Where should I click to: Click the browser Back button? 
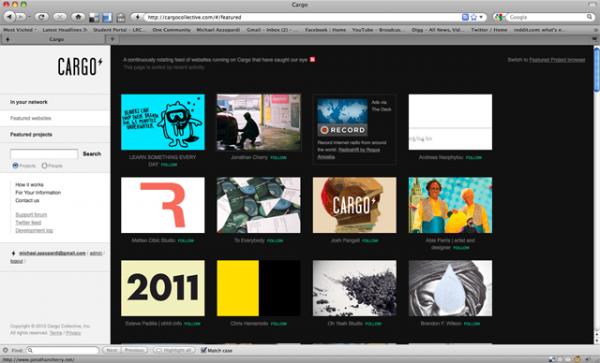pyautogui.click(x=10, y=17)
